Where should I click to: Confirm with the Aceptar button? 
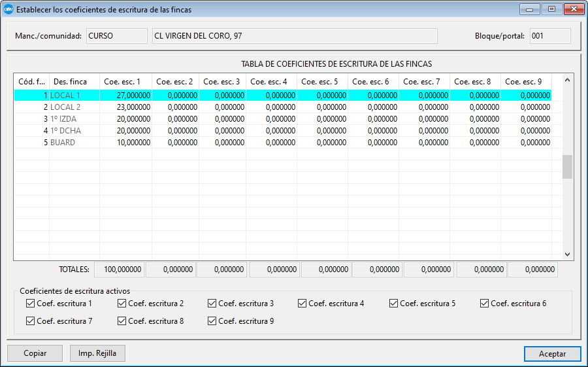tap(552, 353)
